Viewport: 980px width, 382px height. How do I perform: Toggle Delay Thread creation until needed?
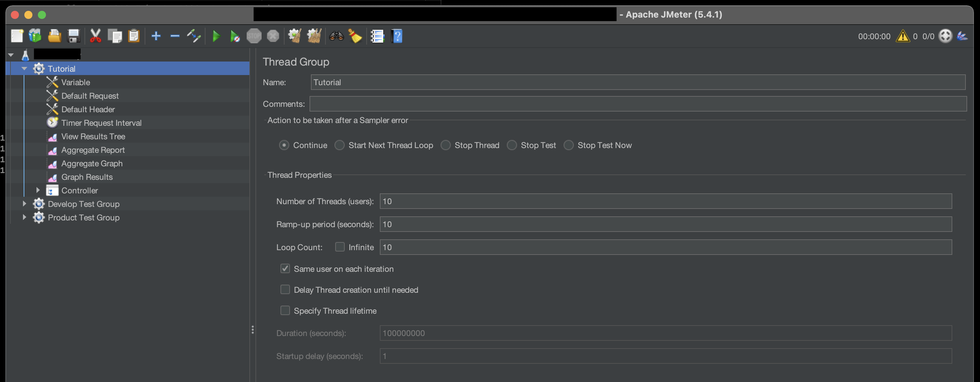[285, 290]
